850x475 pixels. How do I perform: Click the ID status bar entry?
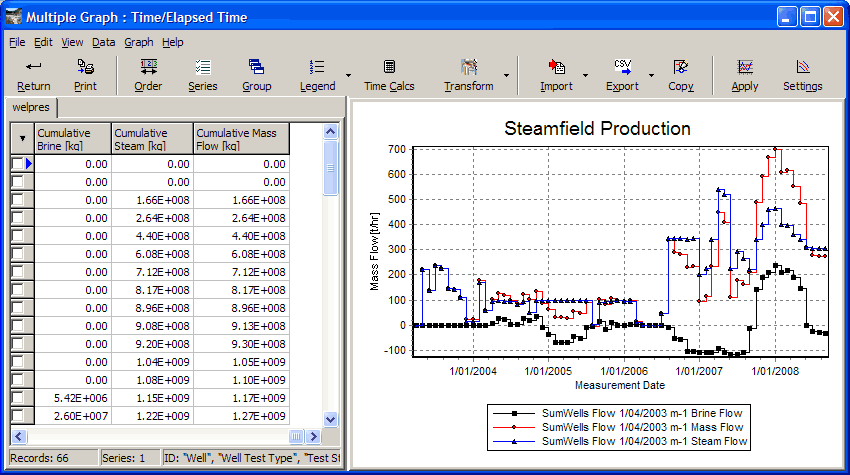tap(252, 458)
